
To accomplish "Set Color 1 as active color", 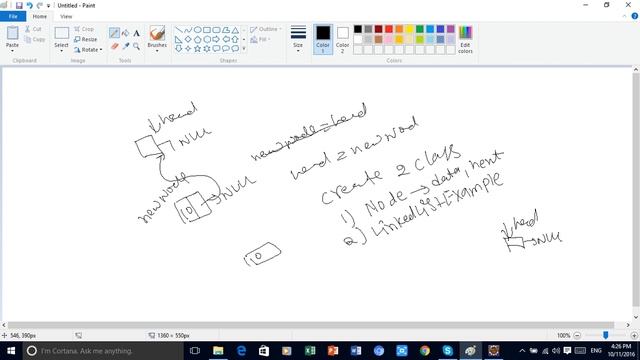I will click(x=323, y=39).
